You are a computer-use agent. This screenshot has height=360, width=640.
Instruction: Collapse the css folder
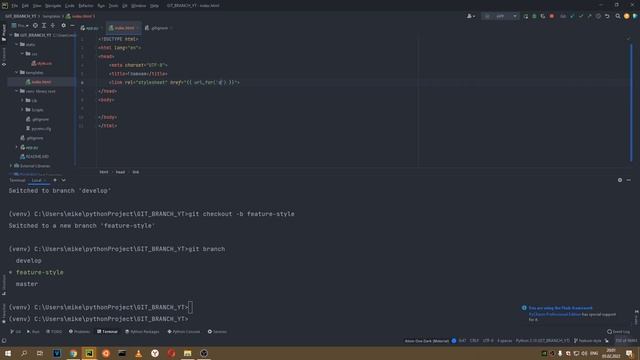(x=22, y=54)
